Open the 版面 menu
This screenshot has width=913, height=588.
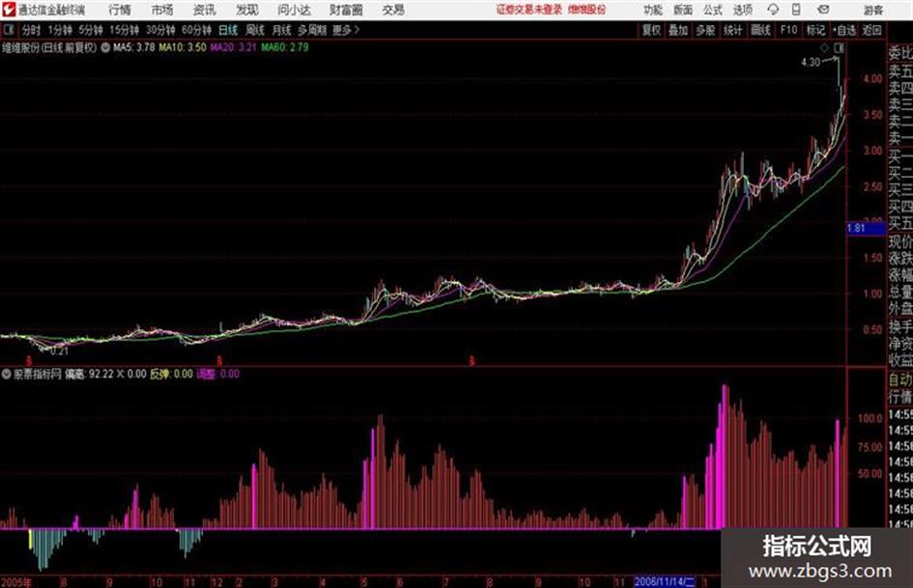click(683, 10)
